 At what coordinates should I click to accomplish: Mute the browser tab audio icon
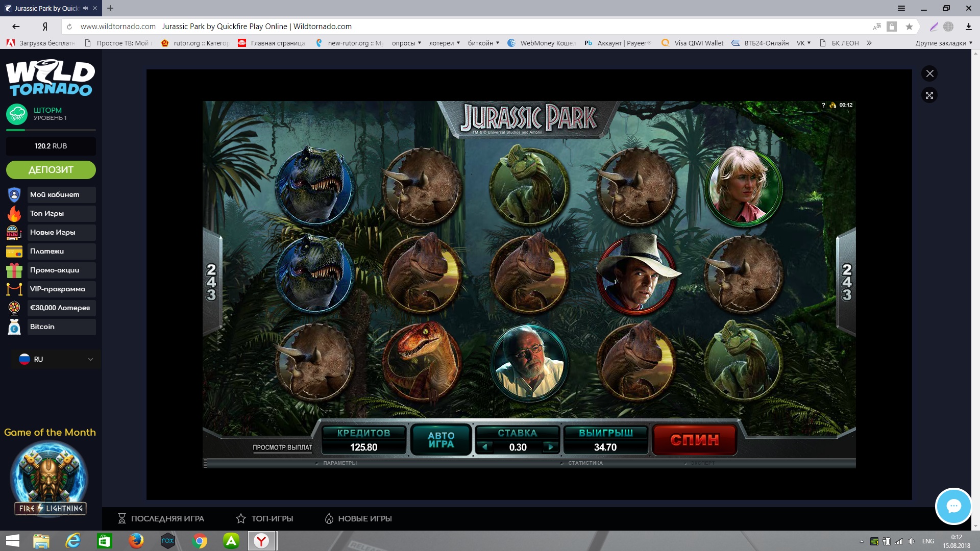point(85,8)
